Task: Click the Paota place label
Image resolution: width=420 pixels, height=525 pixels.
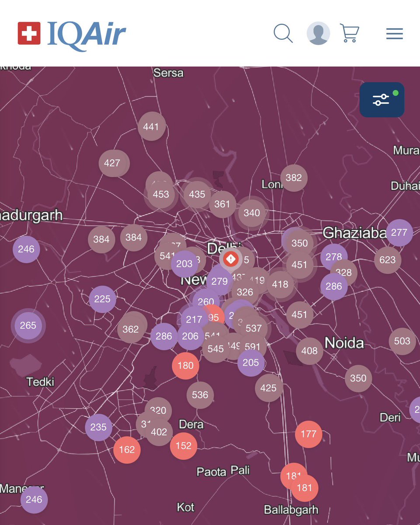Action: [x=212, y=472]
